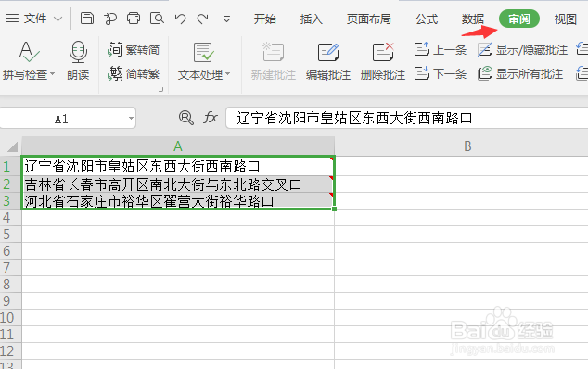Click the 朗读 microphone icon
588x369 pixels.
(78, 52)
